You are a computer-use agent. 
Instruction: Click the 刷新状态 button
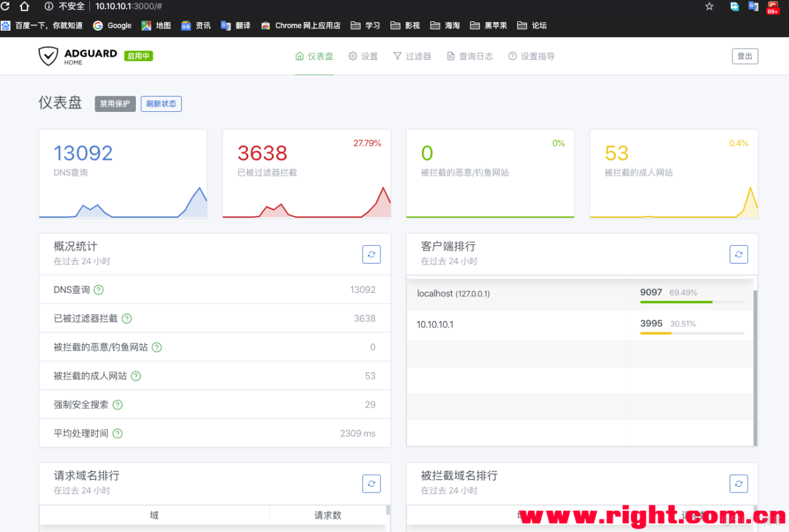161,103
